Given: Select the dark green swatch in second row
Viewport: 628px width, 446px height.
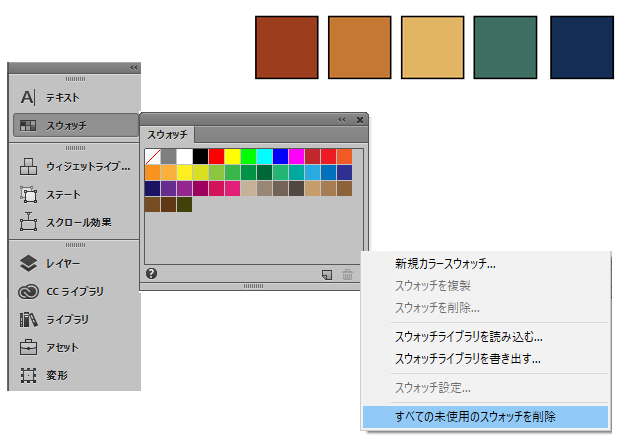Looking at the screenshot, I should 265,173.
